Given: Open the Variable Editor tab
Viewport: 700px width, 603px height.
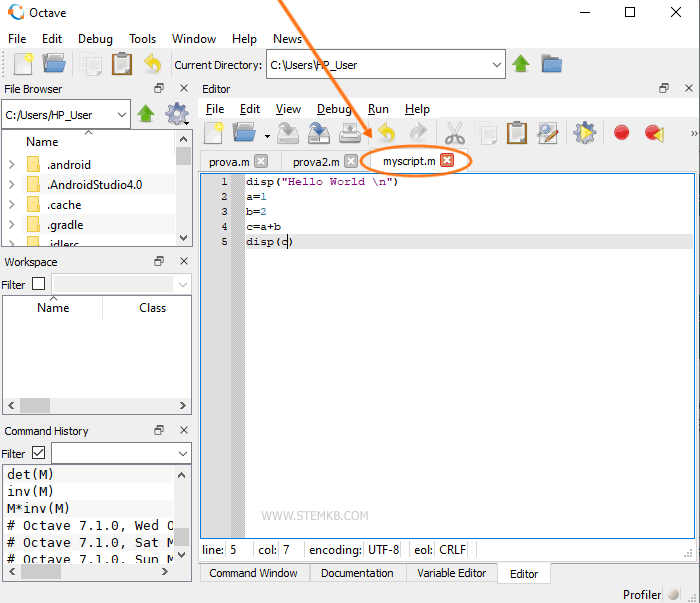Looking at the screenshot, I should point(451,573).
